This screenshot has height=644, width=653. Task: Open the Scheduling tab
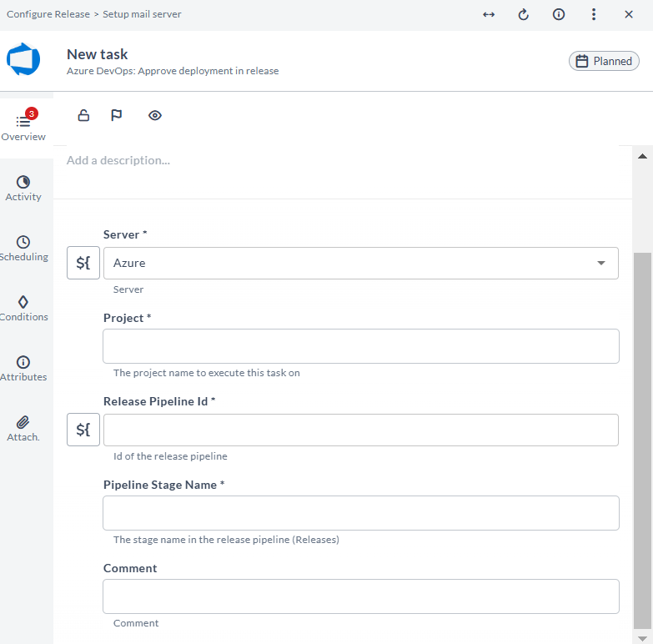(x=23, y=248)
